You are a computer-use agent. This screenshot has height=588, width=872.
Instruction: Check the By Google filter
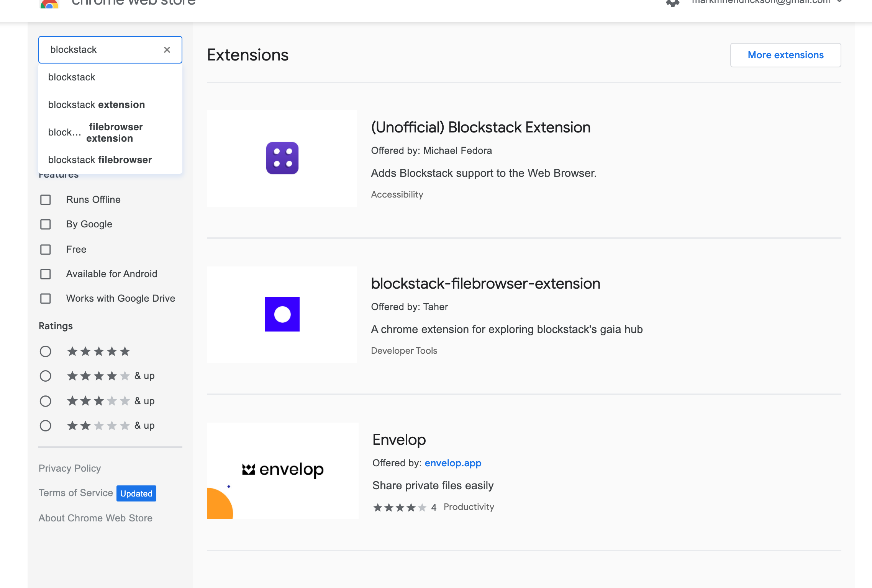[x=45, y=224]
